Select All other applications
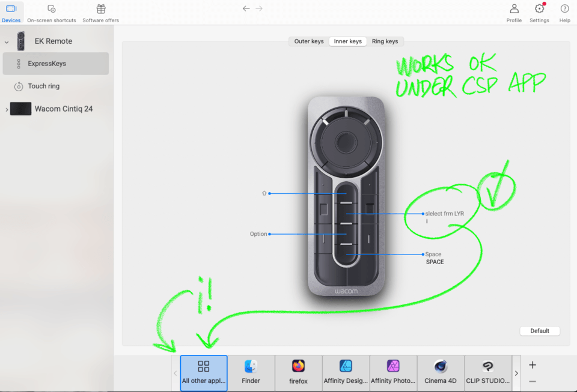 [204, 373]
